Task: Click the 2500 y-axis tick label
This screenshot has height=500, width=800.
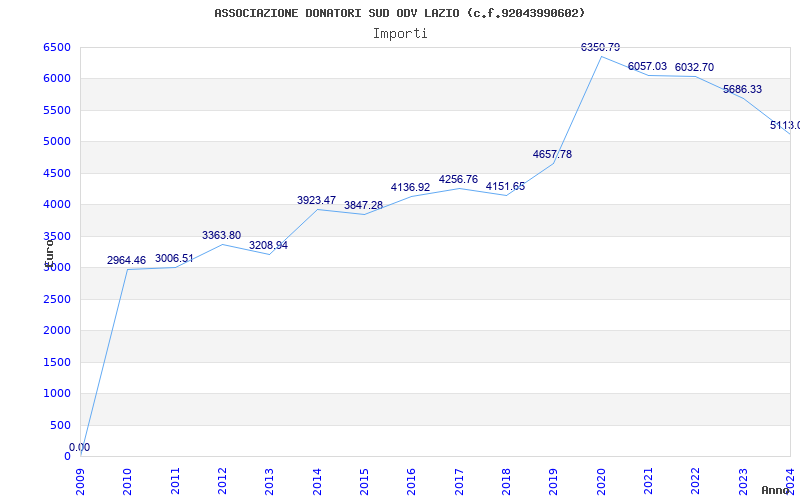Action: 57,299
